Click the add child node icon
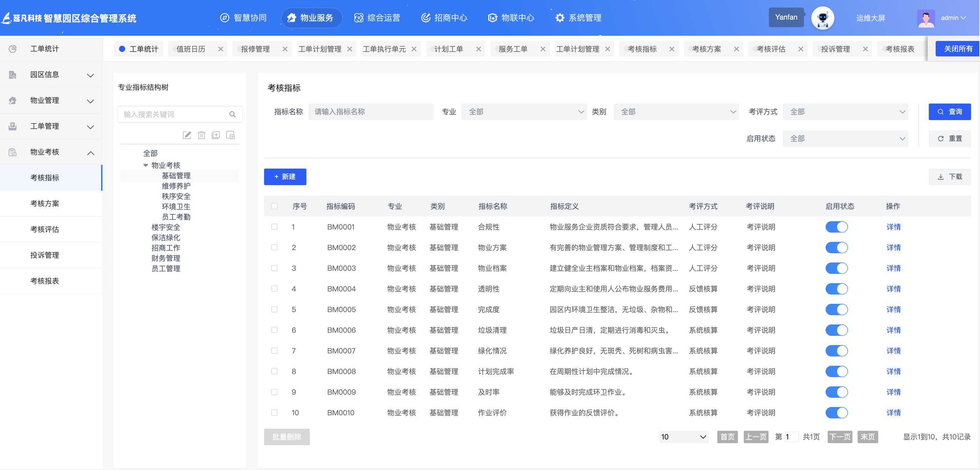980x470 pixels. click(230, 135)
